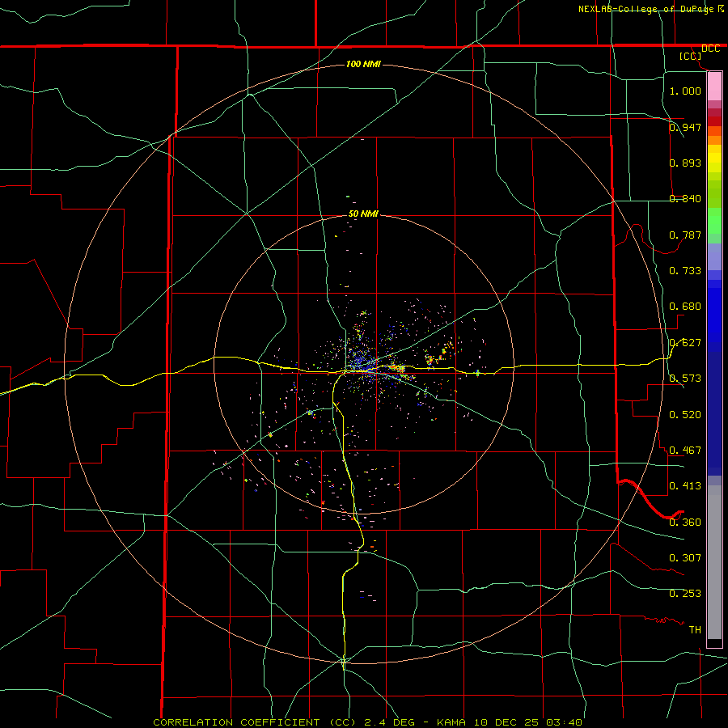This screenshot has width=728, height=728.
Task: Click the TH threshold legend label
Action: pyautogui.click(x=695, y=630)
